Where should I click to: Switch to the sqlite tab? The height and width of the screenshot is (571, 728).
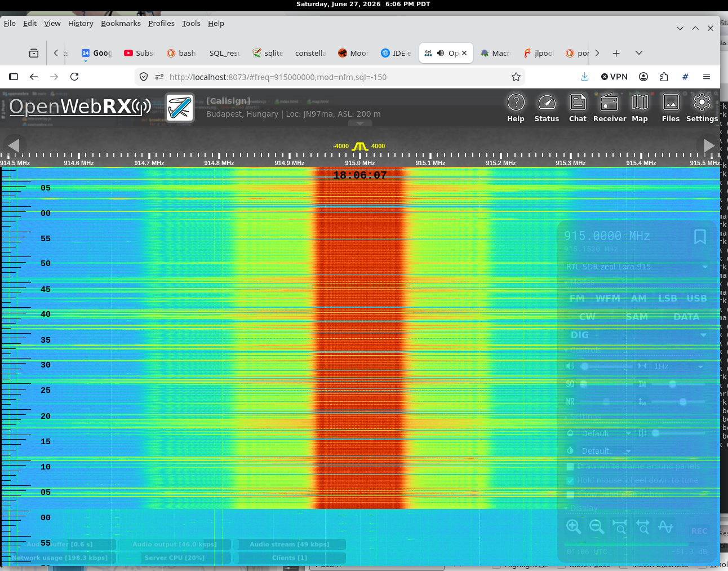tap(268, 53)
